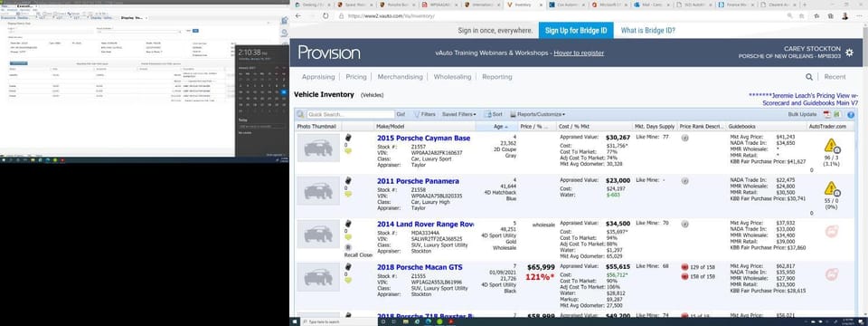Open the search magnifier in Provision nav
The width and height of the screenshot is (868, 326).
click(808, 77)
